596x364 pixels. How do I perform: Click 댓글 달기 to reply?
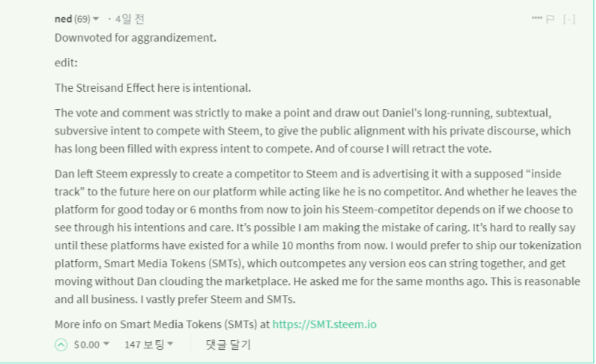point(228,345)
